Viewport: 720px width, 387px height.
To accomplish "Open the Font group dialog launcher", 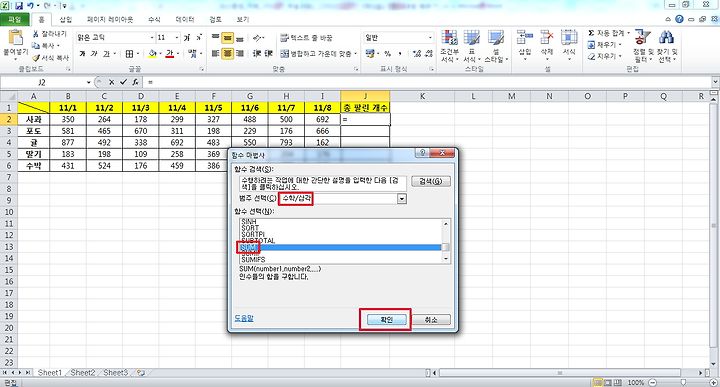I will 201,69.
